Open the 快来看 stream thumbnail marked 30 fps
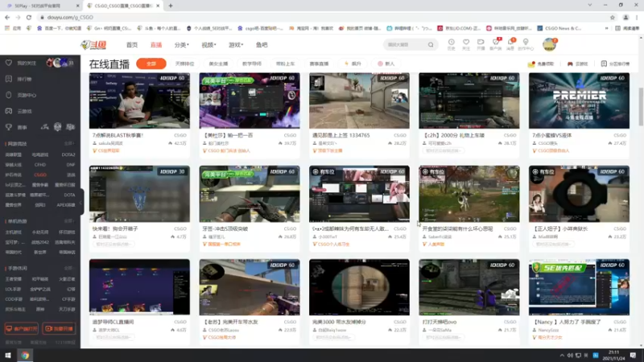Image resolution: width=644 pixels, height=362 pixels. pos(139,194)
